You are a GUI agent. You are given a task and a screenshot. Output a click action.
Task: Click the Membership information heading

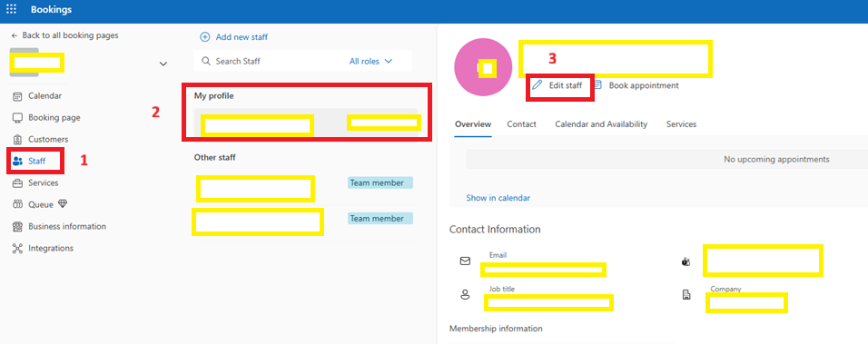click(496, 329)
